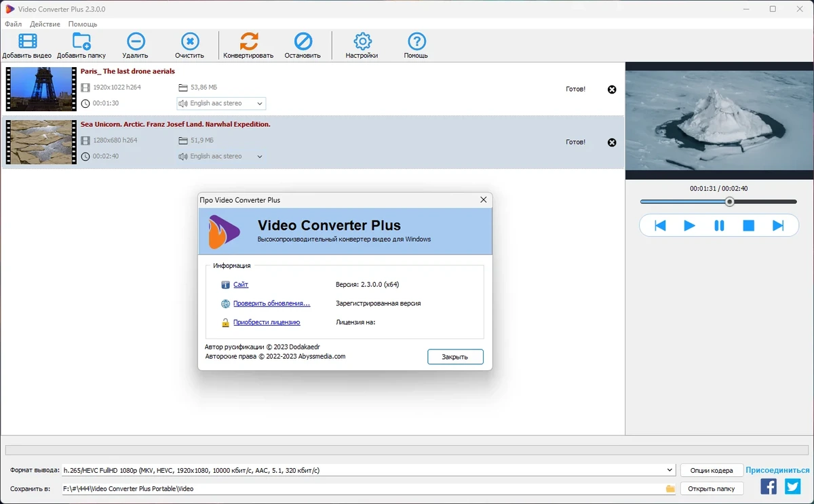Image resolution: width=814 pixels, height=504 pixels.
Task: Stop the preview playback
Action: click(749, 226)
